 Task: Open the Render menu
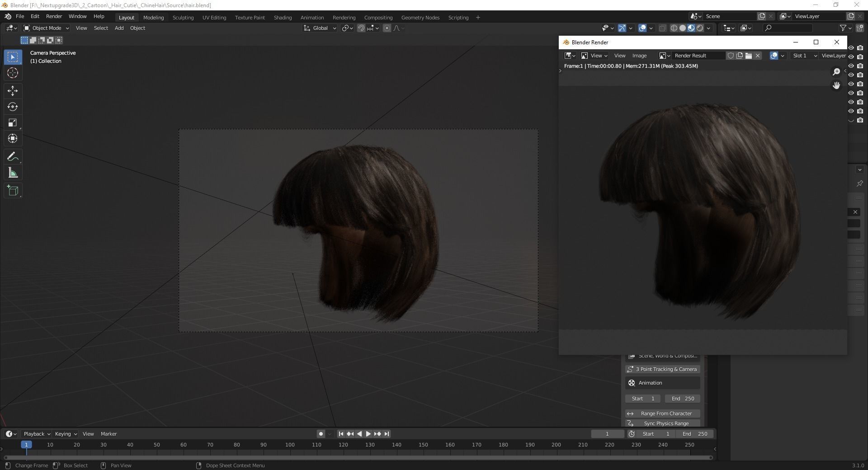click(x=54, y=16)
